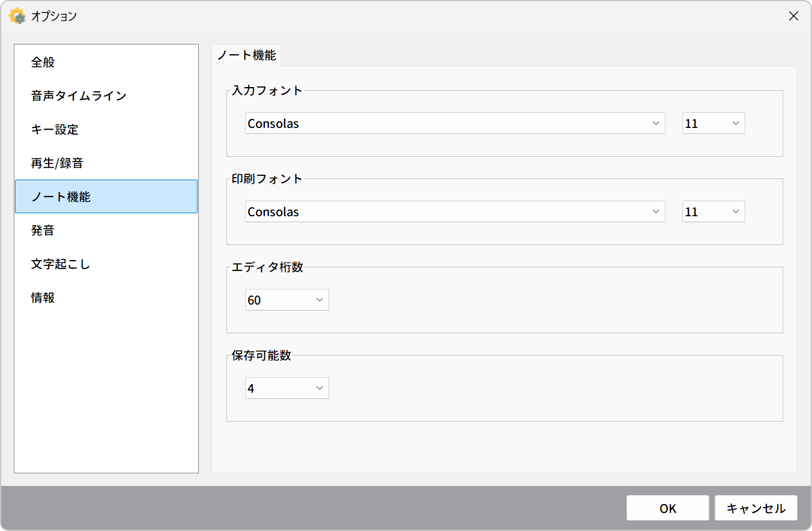Select the ノート機能 sidebar item
812x531 pixels.
(106, 196)
